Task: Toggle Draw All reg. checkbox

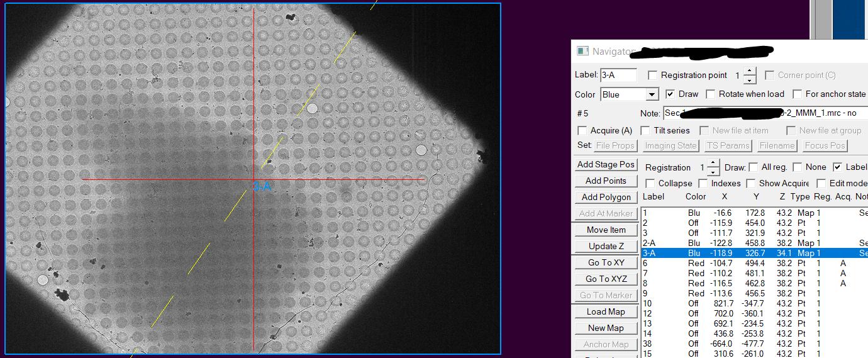Action: (x=754, y=167)
